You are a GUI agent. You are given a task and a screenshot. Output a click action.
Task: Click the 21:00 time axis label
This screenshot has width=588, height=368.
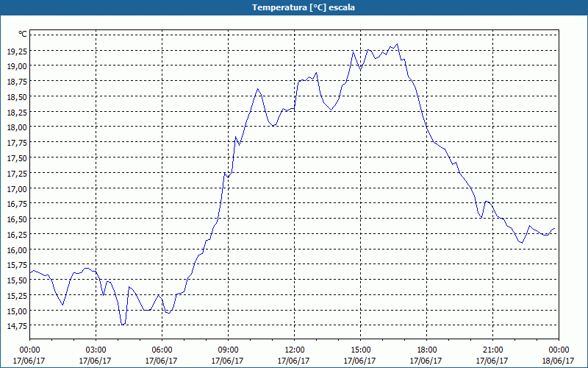[492, 350]
